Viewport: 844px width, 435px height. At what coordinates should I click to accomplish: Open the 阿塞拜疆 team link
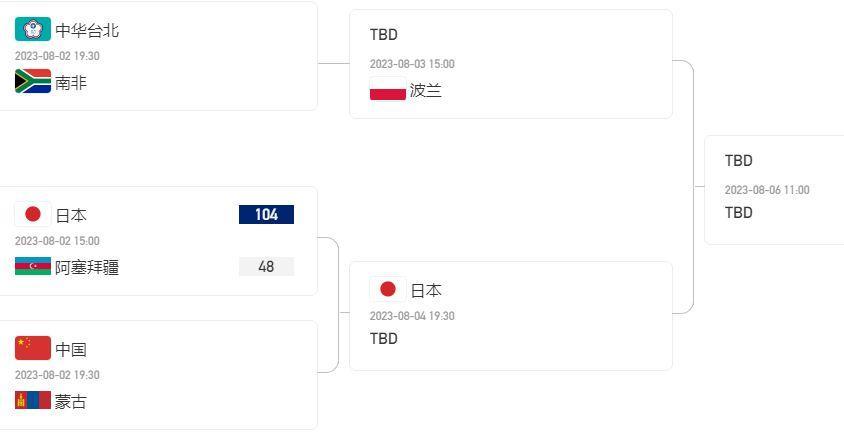pos(87,268)
